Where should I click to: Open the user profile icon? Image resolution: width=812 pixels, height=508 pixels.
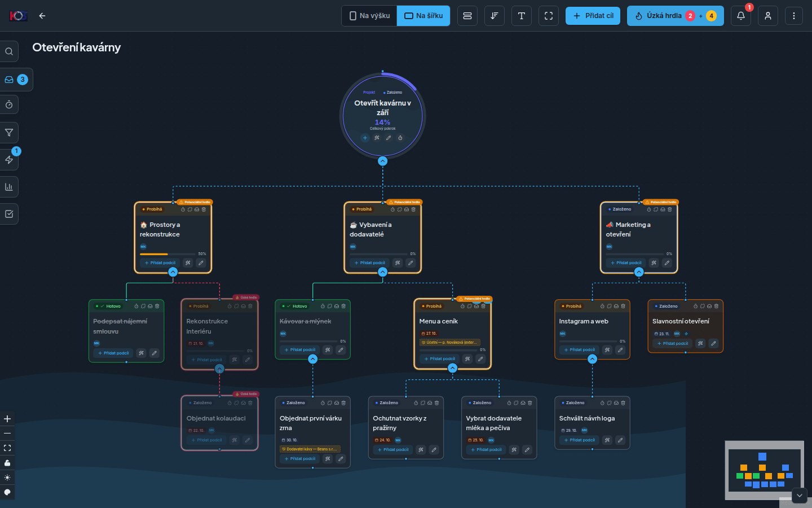click(x=767, y=16)
